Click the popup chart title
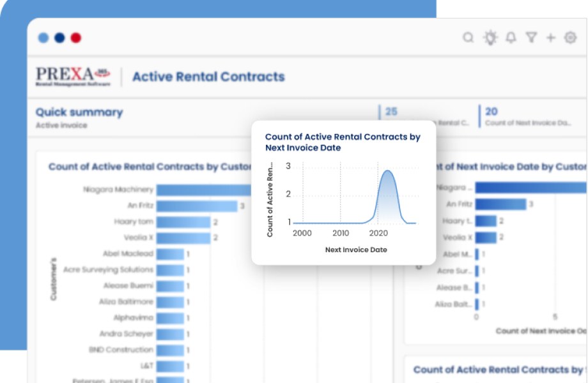 343,142
